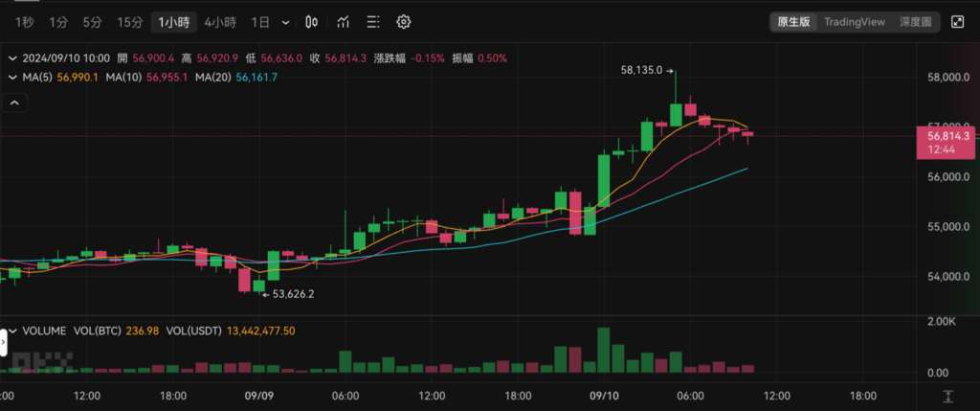
Task: Click the low marker 53,626.2
Action: pos(293,294)
